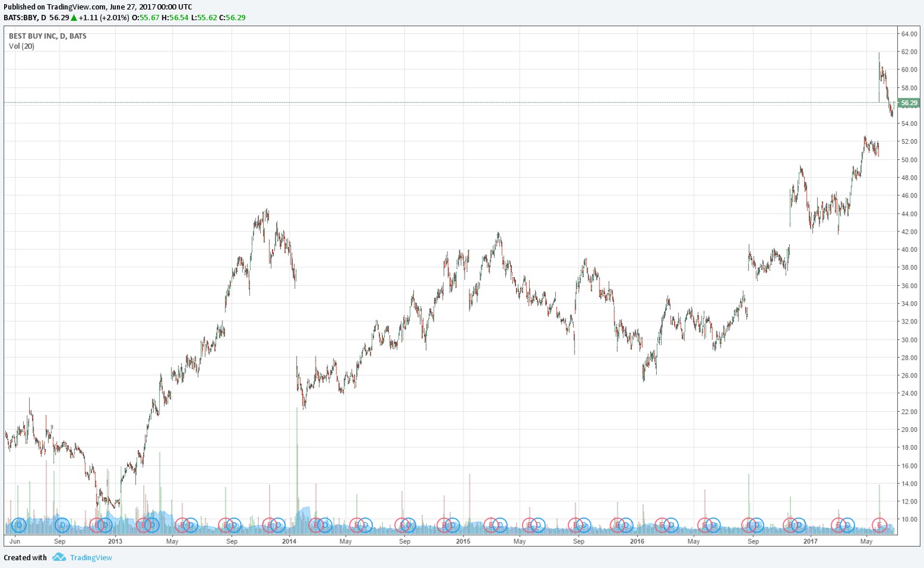Click the earnings marker near May 2013

click(x=182, y=525)
